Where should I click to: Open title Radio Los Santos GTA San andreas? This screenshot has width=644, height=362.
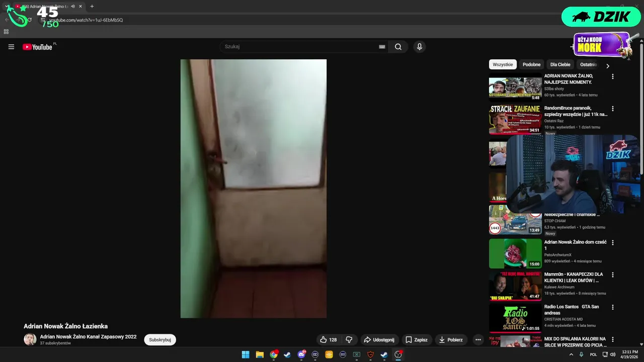tap(572, 310)
